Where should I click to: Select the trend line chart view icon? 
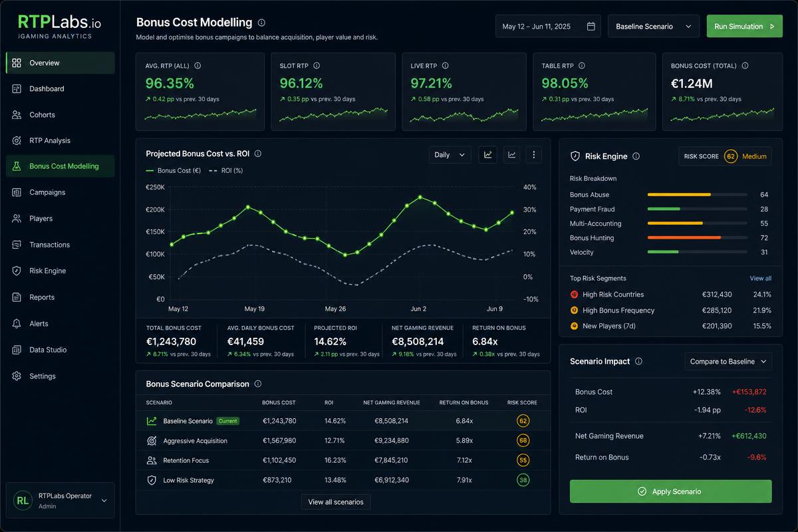coord(511,155)
